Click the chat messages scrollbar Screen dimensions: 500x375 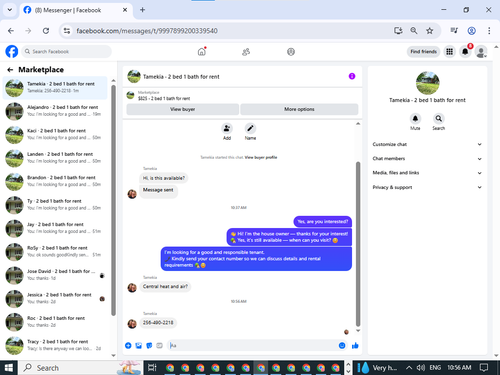(358, 244)
